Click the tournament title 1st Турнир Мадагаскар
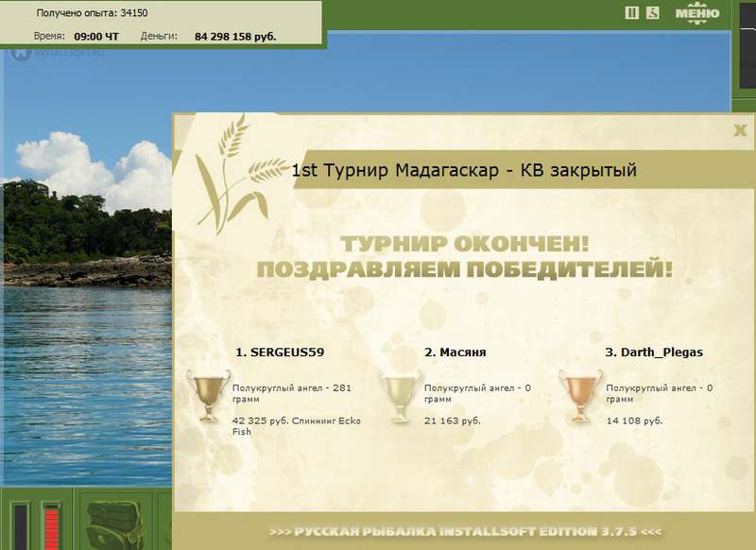The height and width of the screenshot is (550, 756). tap(395, 170)
